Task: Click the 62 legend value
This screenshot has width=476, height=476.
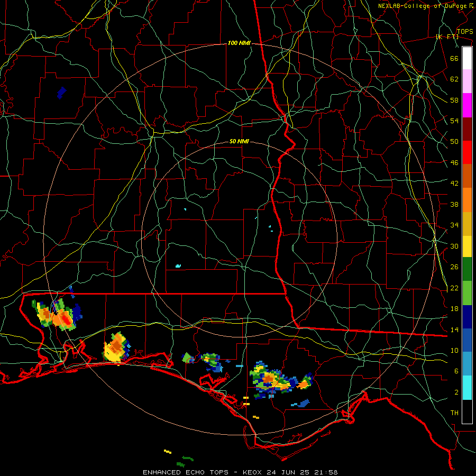Action: click(454, 79)
